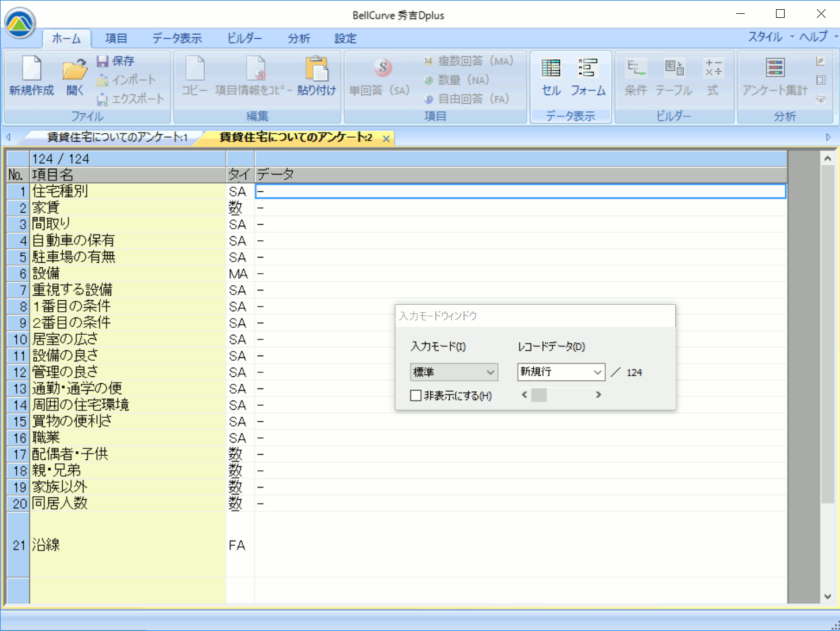Click the 新規作成 new file icon
The height and width of the screenshot is (631, 840).
tap(32, 76)
